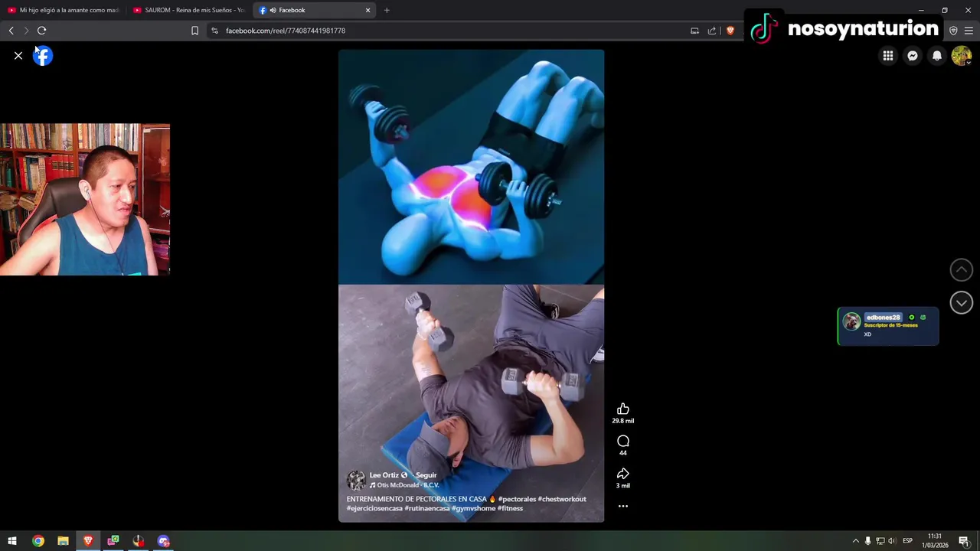Open Messenger chats icon
This screenshot has height=551, width=980.
[x=913, y=56]
